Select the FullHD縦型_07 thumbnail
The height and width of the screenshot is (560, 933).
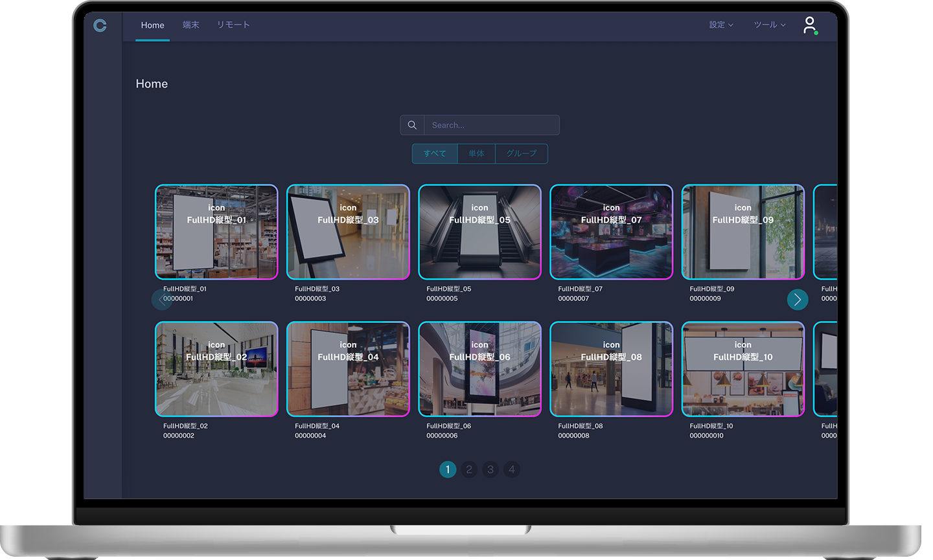point(611,232)
